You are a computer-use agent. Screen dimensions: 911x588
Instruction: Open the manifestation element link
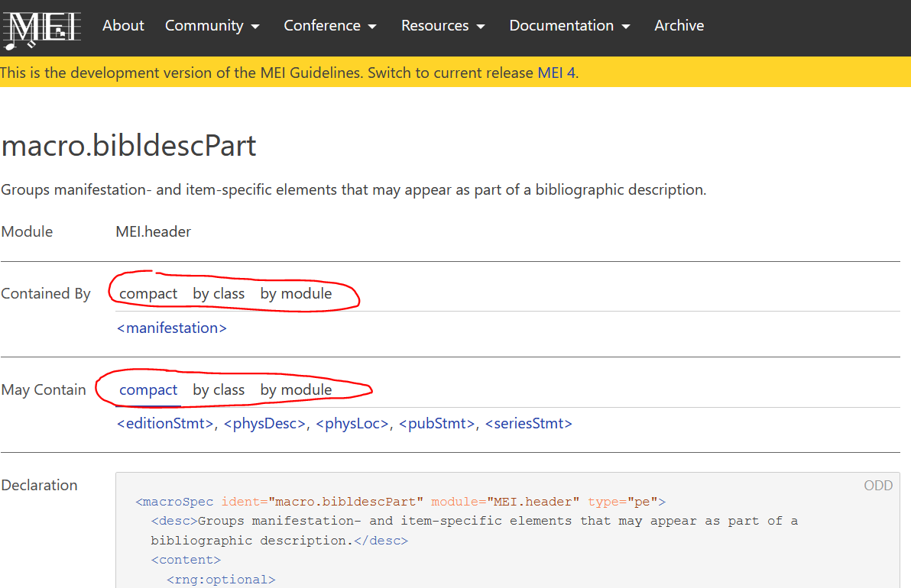[171, 328]
